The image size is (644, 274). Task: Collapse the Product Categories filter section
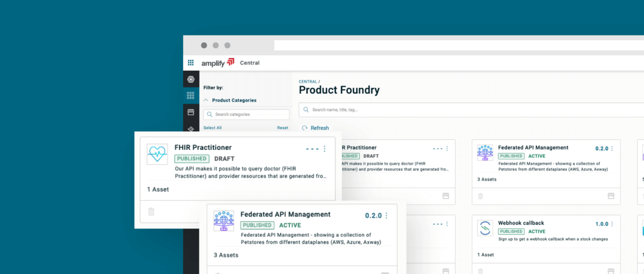206,100
